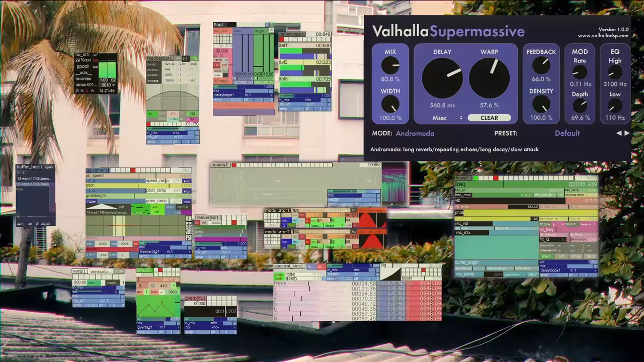Click the pencil icon beside gg.rainer1 waveform

click(x=189, y=237)
